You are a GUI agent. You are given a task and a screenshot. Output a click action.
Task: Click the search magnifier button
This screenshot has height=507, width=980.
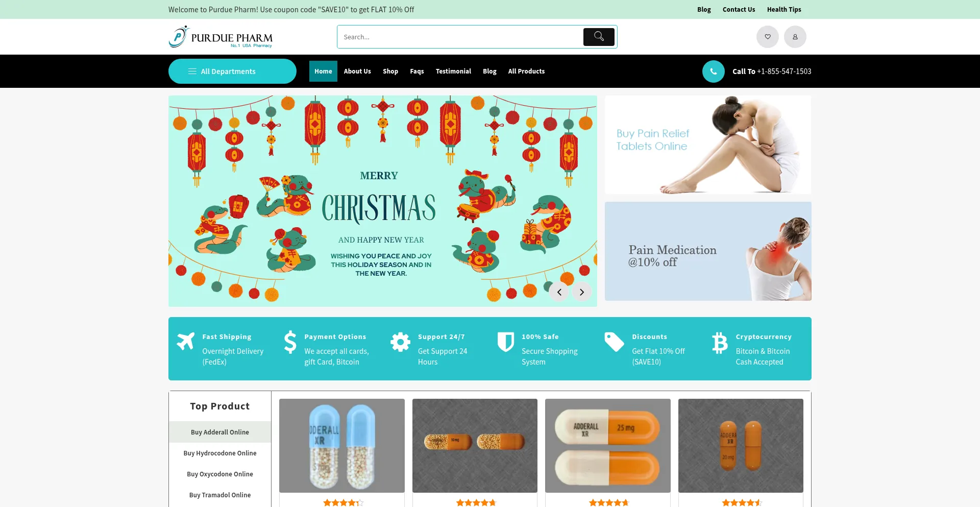pos(599,37)
